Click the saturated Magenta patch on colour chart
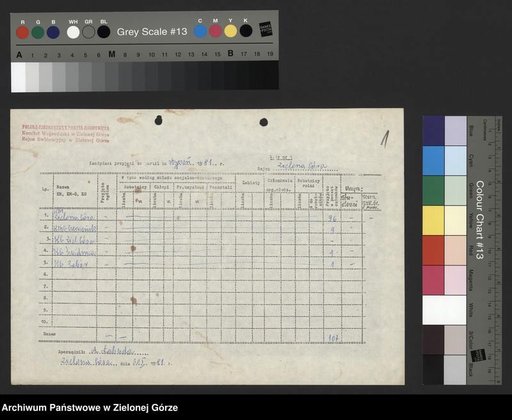This screenshot has height=420, width=512. [x=433, y=280]
